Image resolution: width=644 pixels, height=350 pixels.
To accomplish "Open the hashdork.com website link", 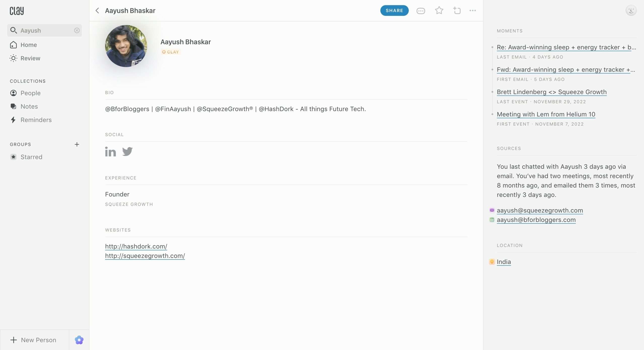I will pyautogui.click(x=136, y=246).
